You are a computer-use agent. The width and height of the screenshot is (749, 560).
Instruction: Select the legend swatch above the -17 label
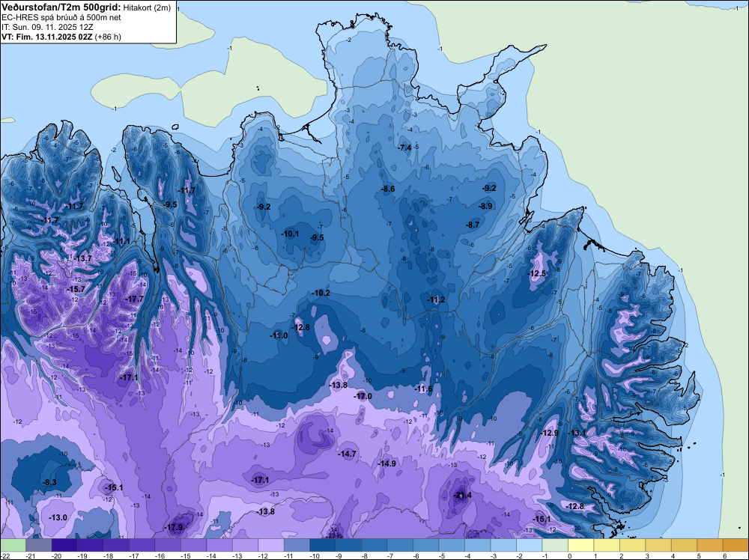click(142, 545)
